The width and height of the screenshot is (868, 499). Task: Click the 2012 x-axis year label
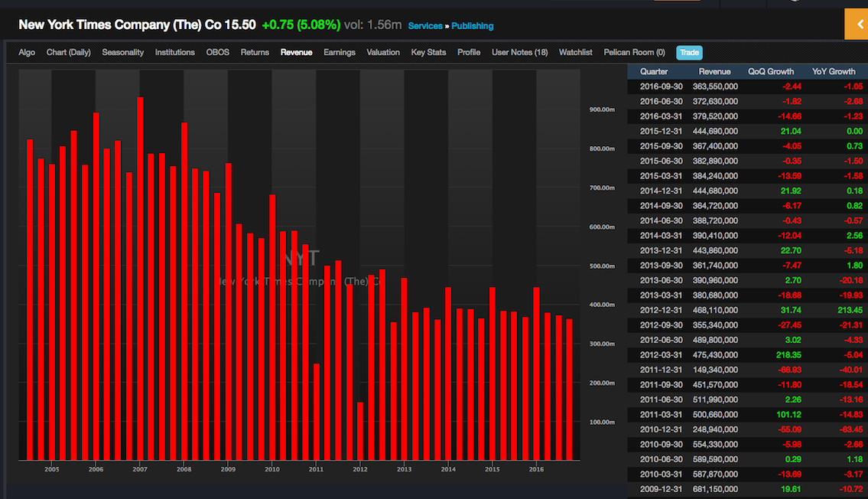coord(360,470)
